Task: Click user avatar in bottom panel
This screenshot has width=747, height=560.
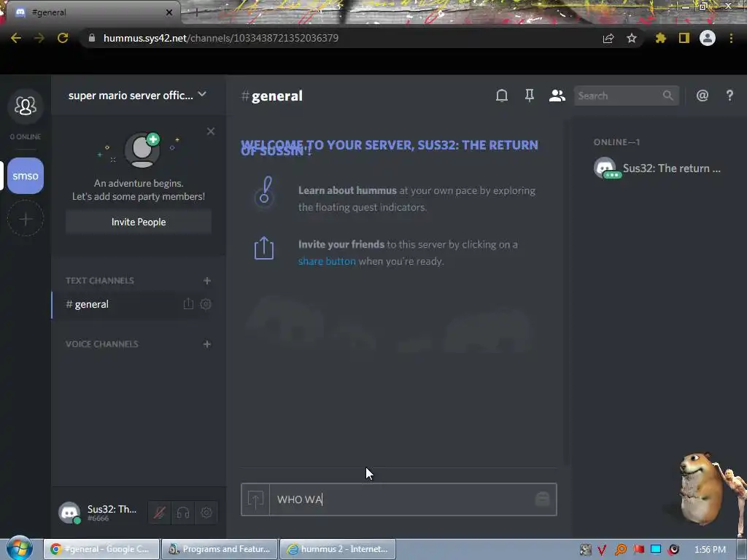Action: click(x=69, y=513)
